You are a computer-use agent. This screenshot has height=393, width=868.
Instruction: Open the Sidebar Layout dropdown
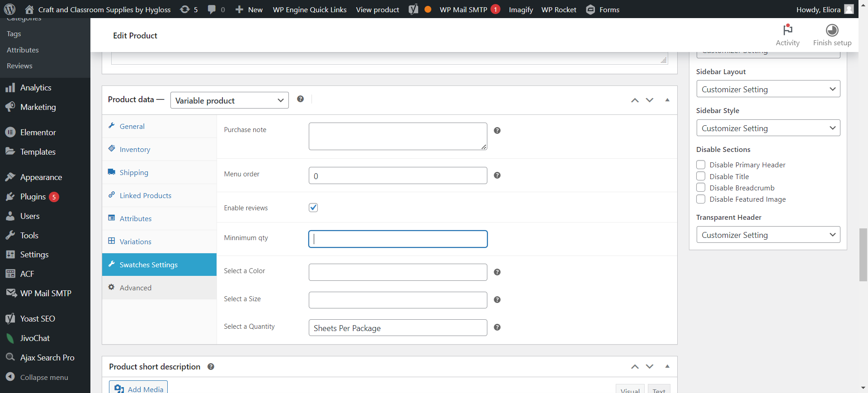[768, 89]
